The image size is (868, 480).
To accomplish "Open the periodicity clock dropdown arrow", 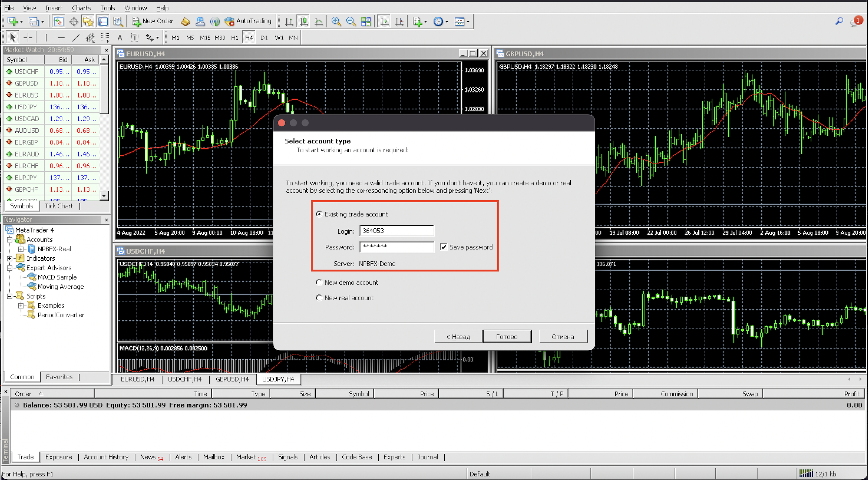I will (447, 22).
